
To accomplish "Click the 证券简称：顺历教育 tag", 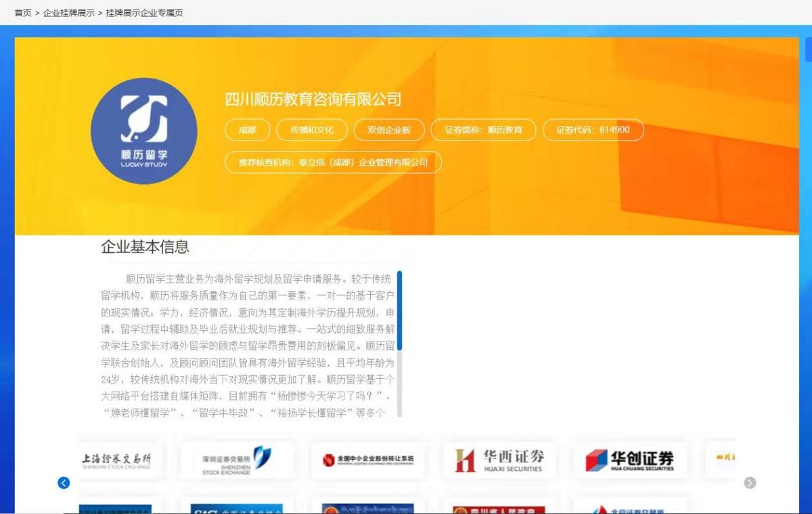I will pyautogui.click(x=483, y=130).
